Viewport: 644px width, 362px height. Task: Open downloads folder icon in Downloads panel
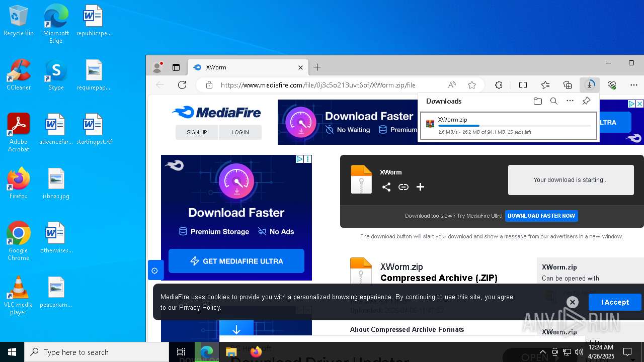click(537, 101)
